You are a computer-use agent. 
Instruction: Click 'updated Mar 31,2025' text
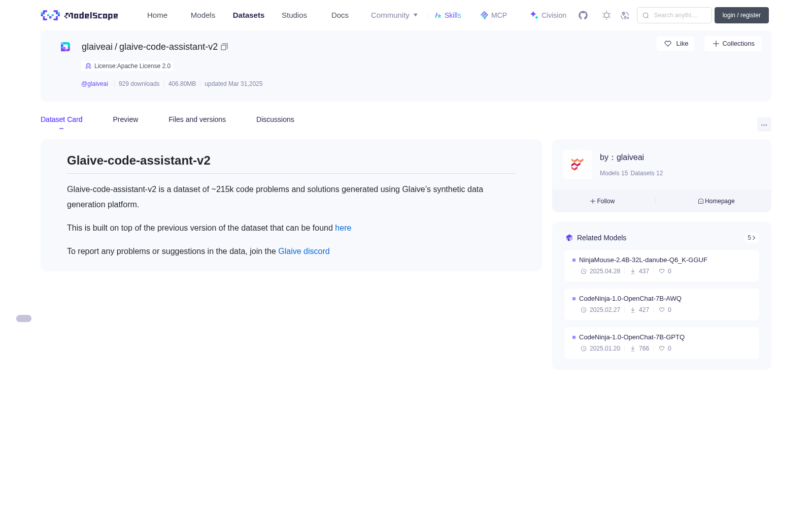click(x=233, y=84)
